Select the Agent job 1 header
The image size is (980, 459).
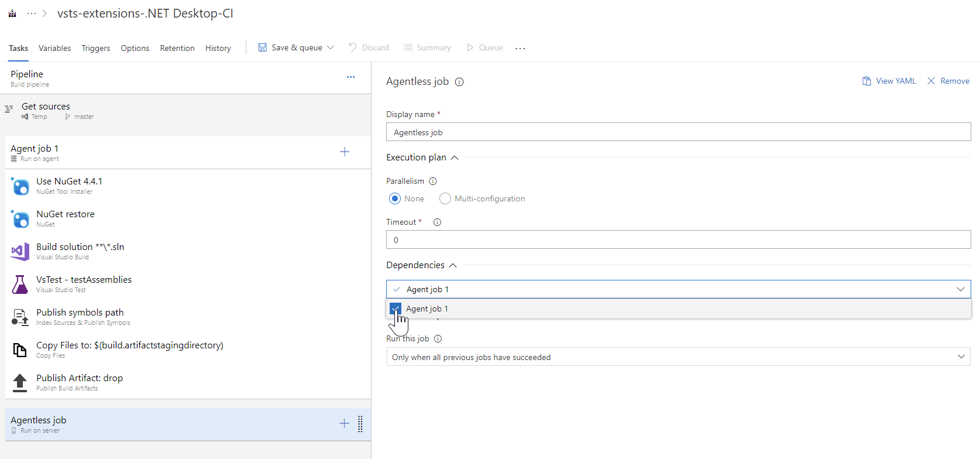[x=188, y=153]
